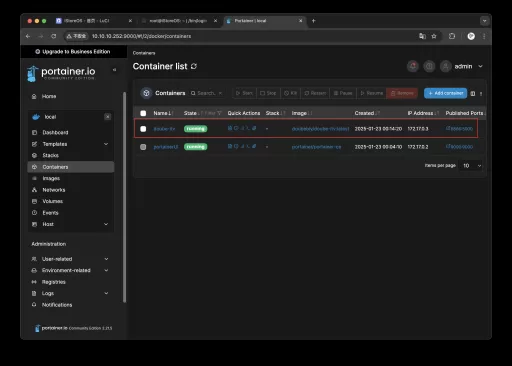Click the insecure site warning badge
Image resolution: width=512 pixels, height=366 pixels.
76,36
